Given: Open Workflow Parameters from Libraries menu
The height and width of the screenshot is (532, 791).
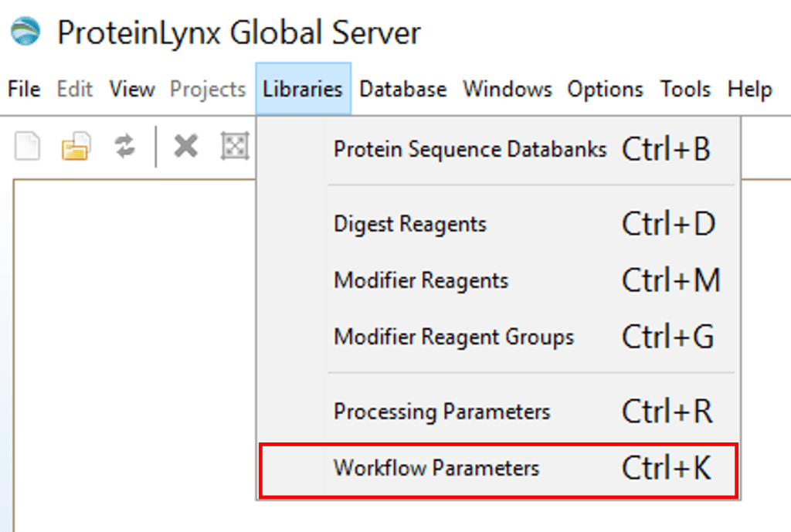Looking at the screenshot, I should 436,469.
